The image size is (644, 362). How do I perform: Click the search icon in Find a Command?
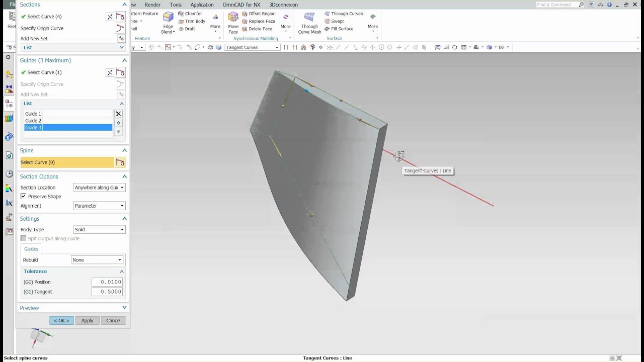coord(581,5)
